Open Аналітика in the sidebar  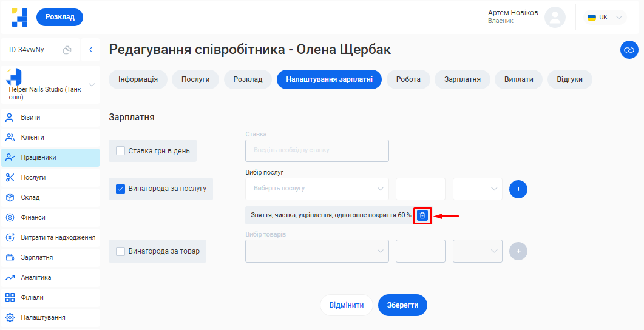[x=36, y=277]
